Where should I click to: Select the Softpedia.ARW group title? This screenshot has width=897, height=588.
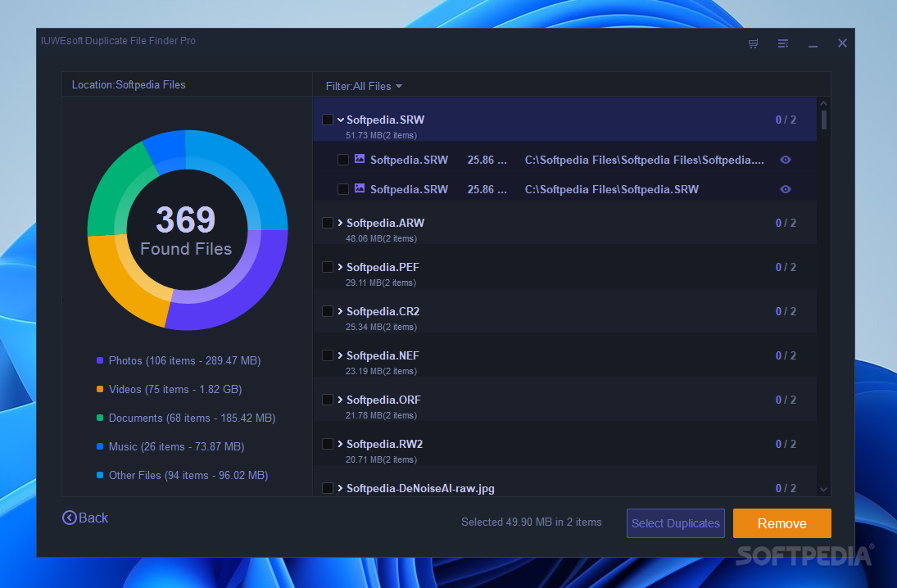point(385,223)
